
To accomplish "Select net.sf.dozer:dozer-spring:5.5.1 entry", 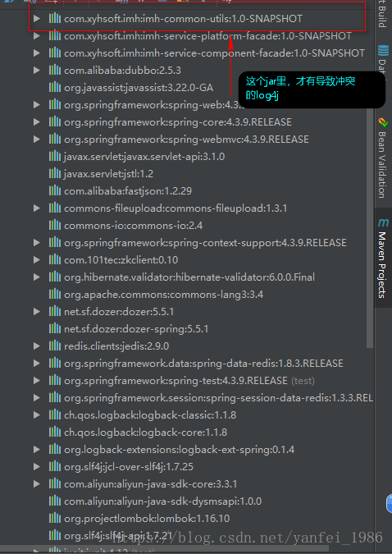I will (136, 329).
